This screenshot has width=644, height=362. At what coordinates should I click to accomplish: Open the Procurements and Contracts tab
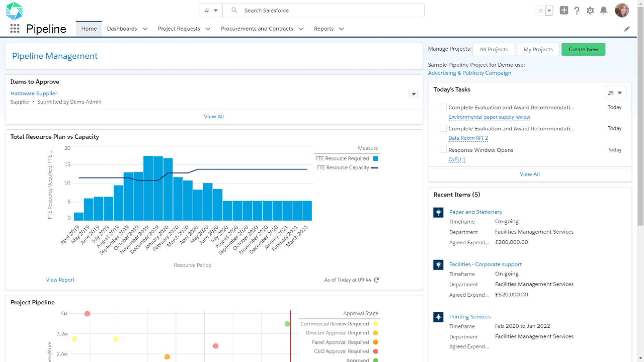coord(257,29)
